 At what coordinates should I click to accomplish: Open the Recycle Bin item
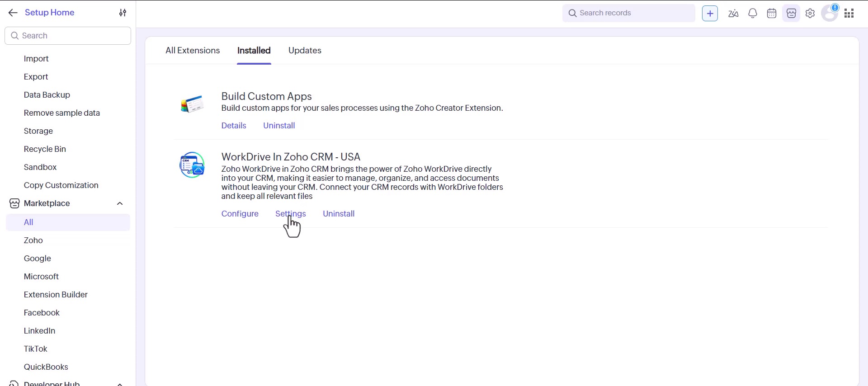pos(45,149)
